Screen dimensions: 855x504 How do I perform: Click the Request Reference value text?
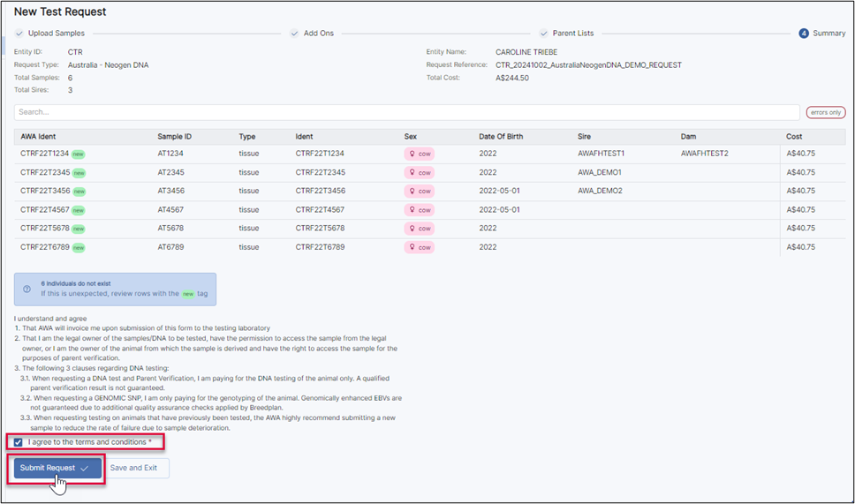tap(588, 64)
